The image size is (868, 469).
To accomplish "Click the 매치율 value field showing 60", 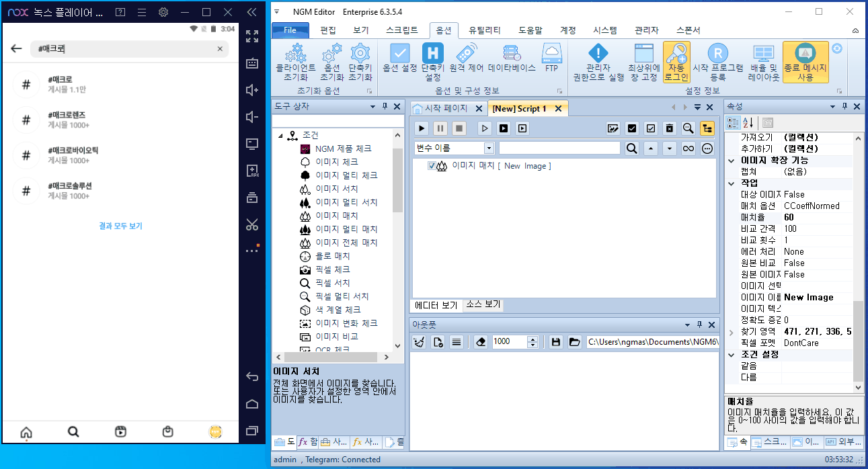I will (817, 218).
